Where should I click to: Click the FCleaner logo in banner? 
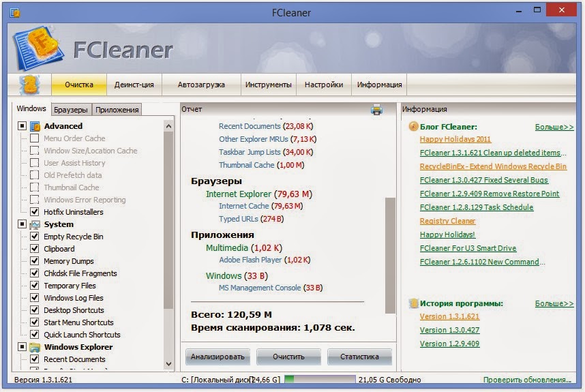(x=37, y=48)
